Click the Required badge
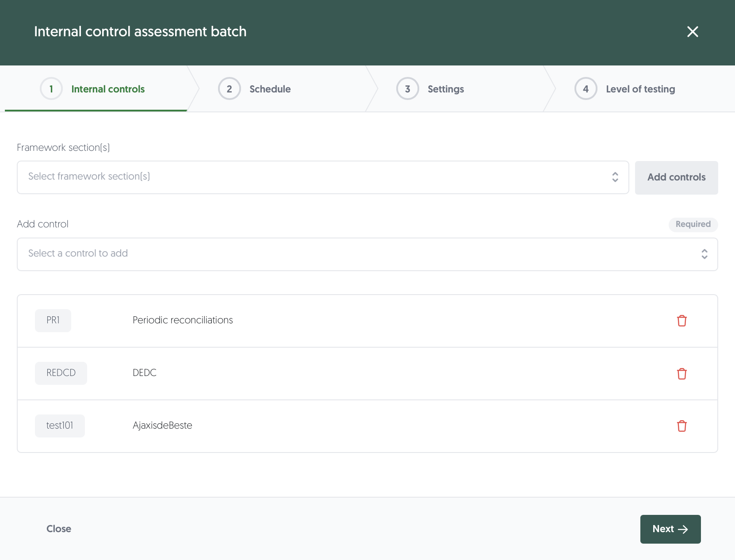The width and height of the screenshot is (735, 560). (x=693, y=224)
